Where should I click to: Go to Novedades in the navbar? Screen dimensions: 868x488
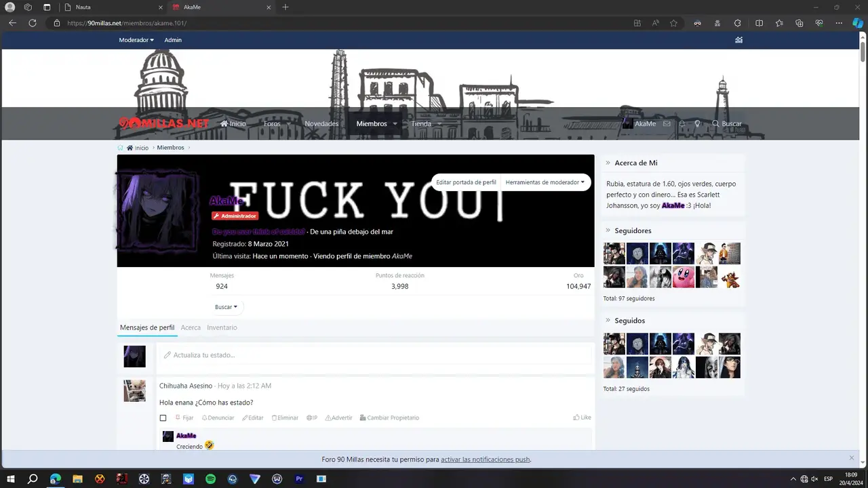pos(321,124)
